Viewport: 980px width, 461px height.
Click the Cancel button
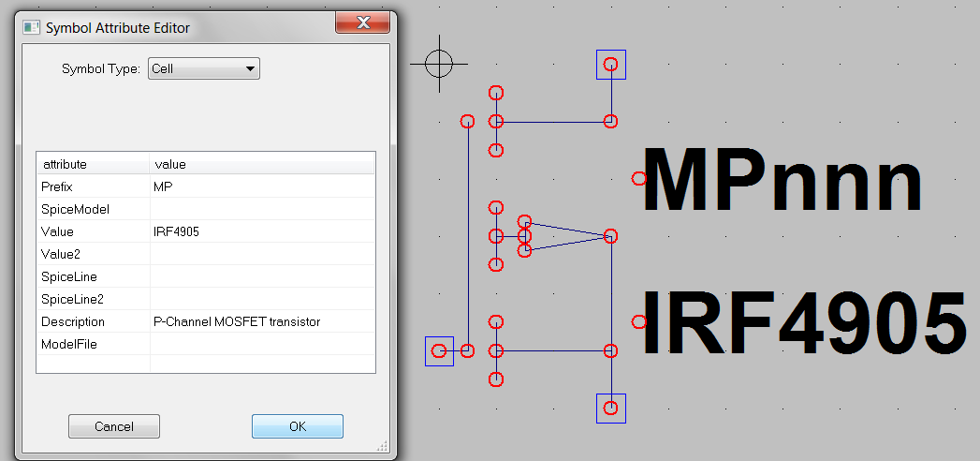point(114,426)
